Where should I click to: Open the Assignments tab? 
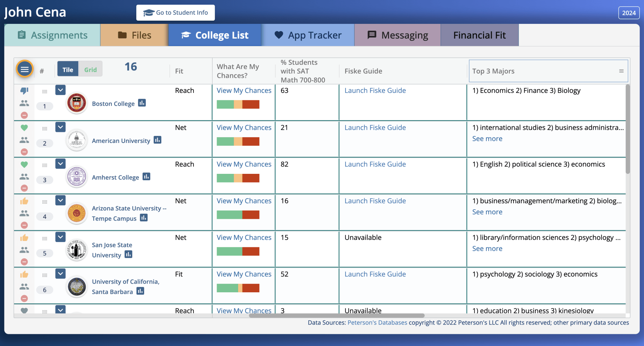[x=52, y=35]
